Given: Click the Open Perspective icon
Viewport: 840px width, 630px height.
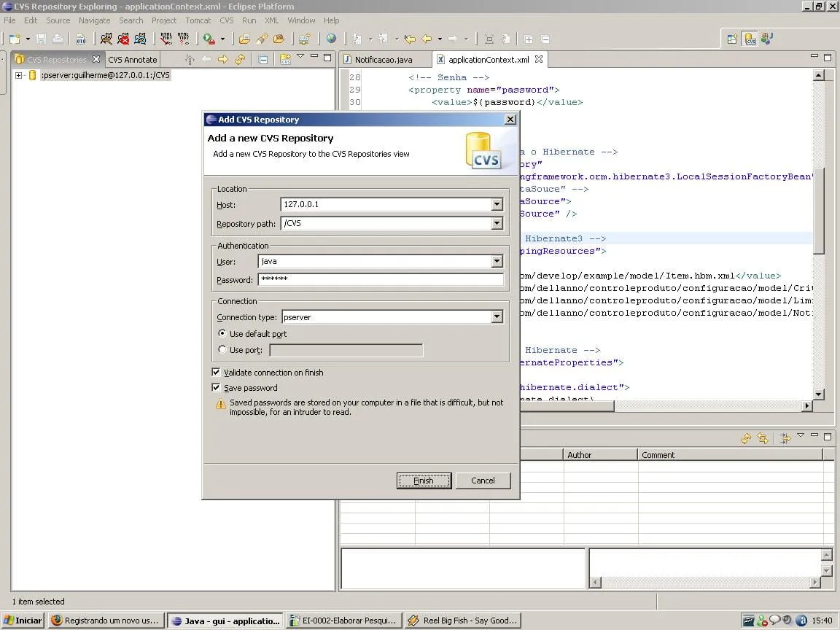Looking at the screenshot, I should tap(733, 39).
